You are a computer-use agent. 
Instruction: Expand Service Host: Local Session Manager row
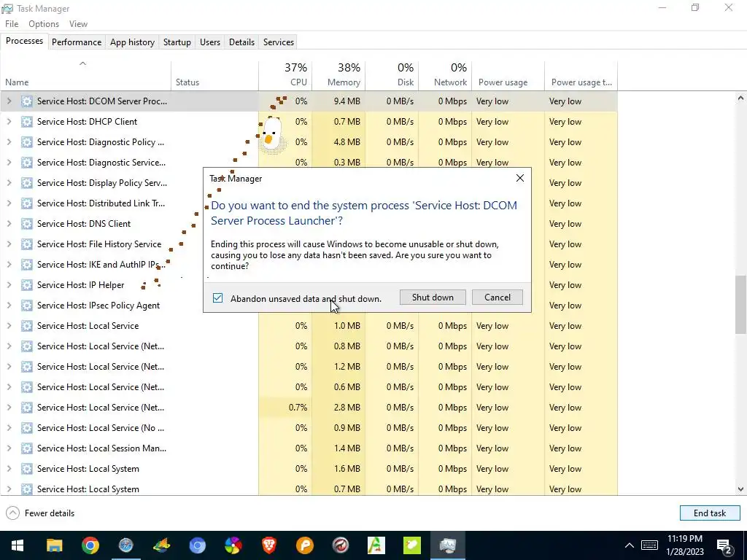click(x=9, y=448)
